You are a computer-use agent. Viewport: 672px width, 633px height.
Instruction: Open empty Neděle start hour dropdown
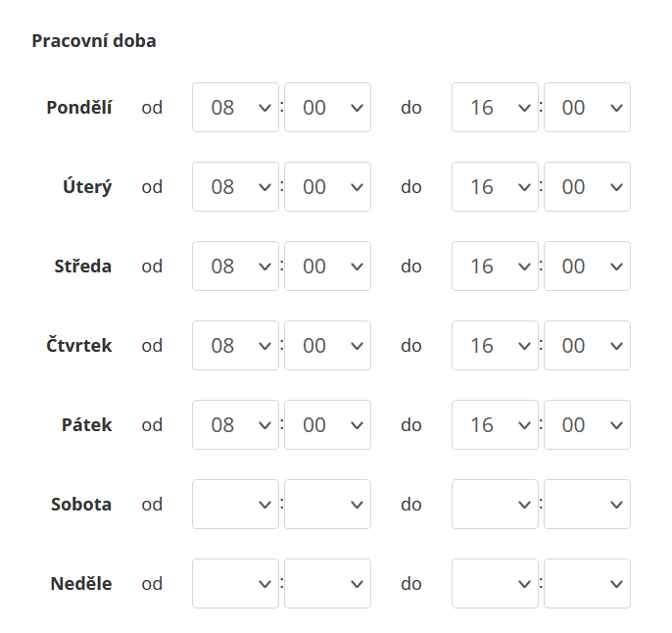[235, 584]
